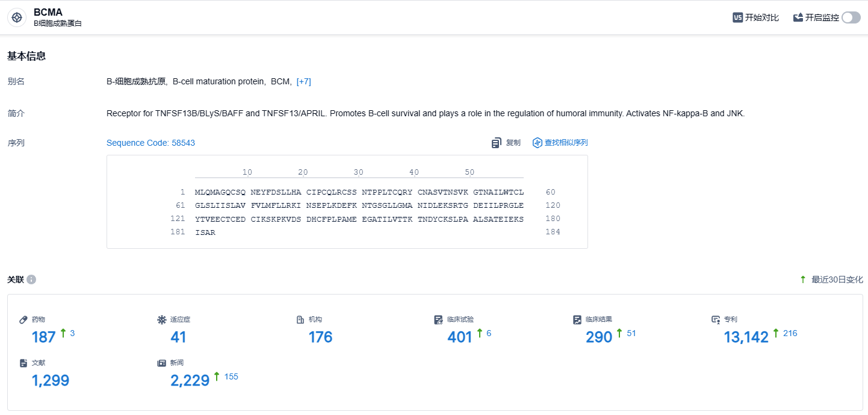Open the 187 drugs count
Viewport: 868px width, 415px height.
coord(43,337)
